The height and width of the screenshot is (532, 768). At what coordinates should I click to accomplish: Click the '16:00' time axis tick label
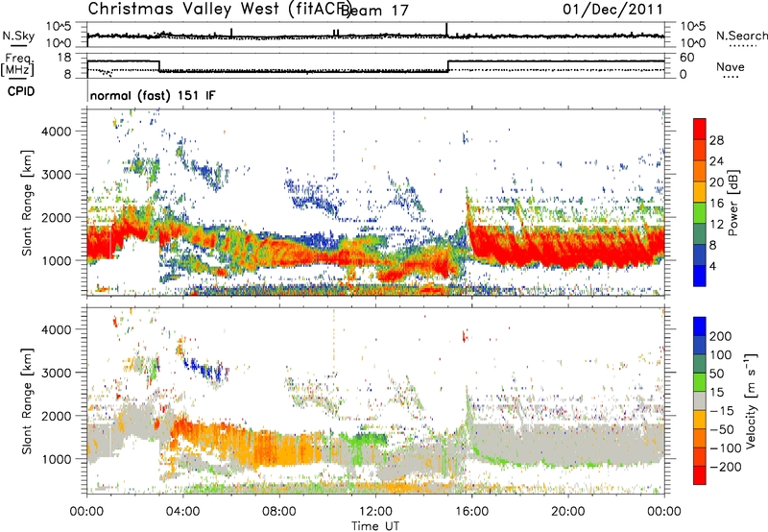472,512
